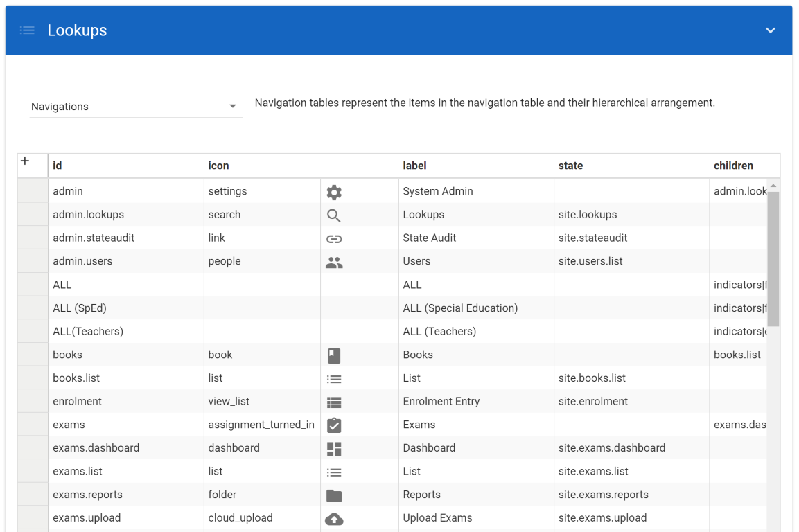
Task: Collapse the Lookups panel with chevron
Action: coord(770,30)
